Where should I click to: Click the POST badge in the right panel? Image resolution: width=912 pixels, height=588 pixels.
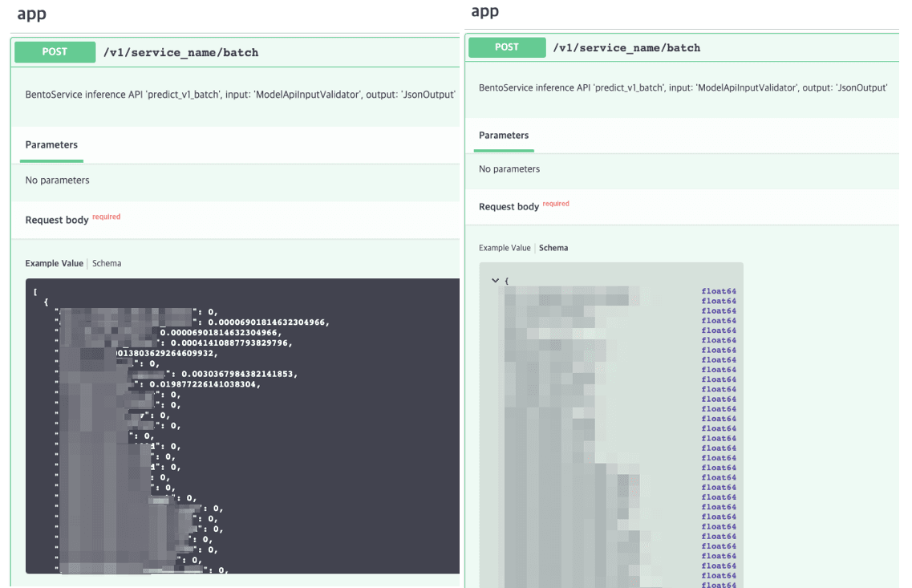click(x=506, y=47)
